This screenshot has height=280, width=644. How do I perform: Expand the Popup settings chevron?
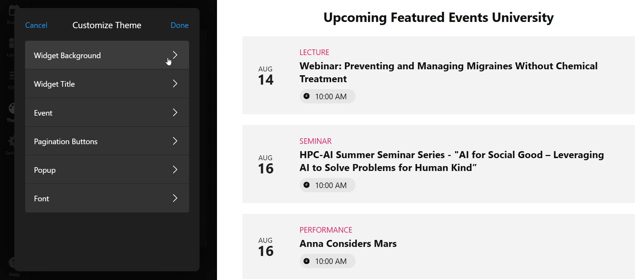[x=175, y=169]
